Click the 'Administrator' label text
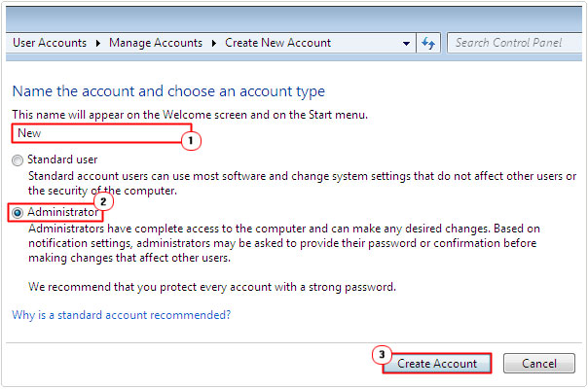 click(63, 212)
